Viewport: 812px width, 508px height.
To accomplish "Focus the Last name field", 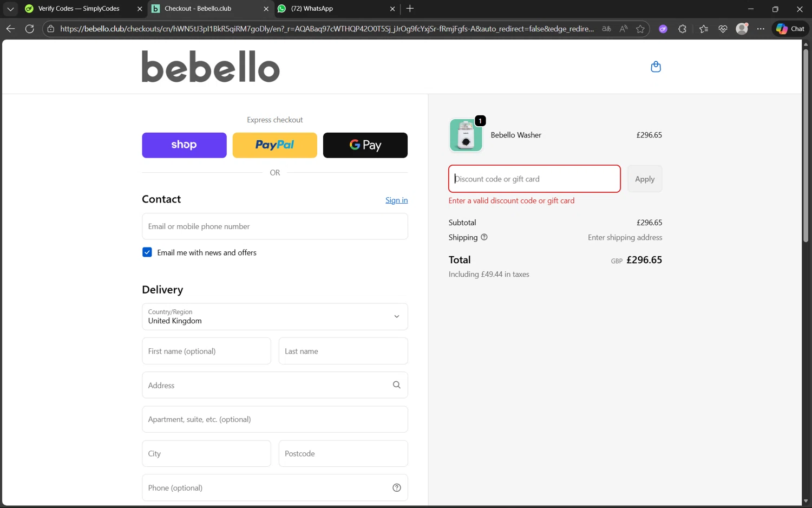I will tap(343, 351).
